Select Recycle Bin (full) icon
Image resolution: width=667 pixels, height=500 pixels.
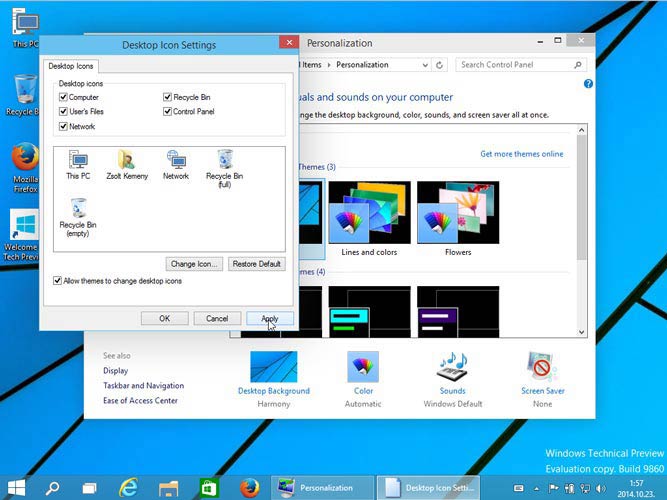click(225, 169)
